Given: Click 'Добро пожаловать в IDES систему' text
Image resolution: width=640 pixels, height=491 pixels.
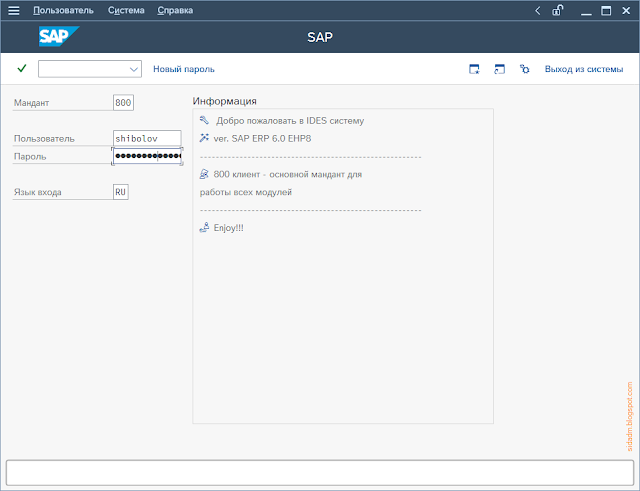Looking at the screenshot, I should (290, 121).
